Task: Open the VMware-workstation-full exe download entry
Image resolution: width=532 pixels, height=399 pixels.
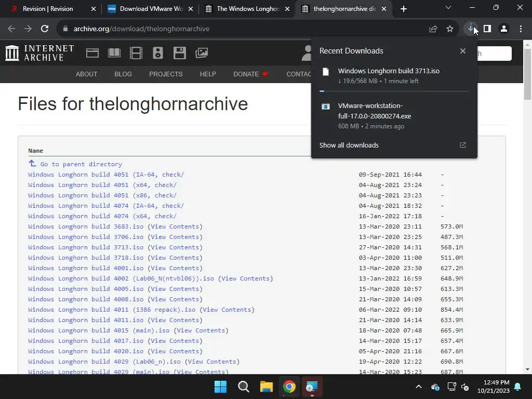Action: tap(394, 116)
